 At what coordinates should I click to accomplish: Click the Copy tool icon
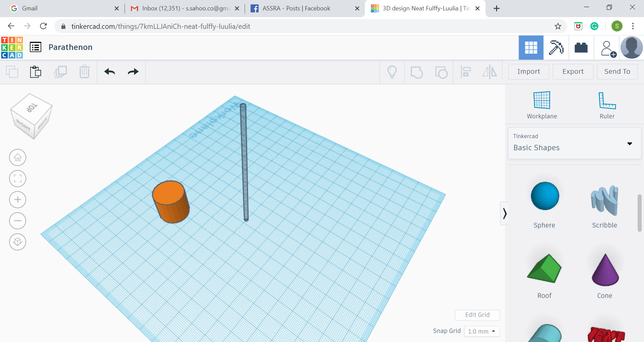click(12, 72)
